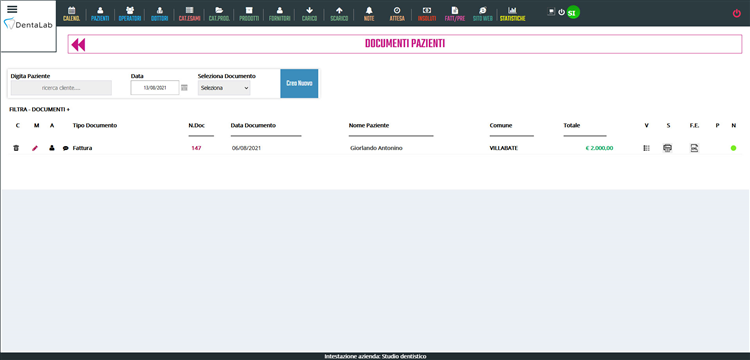Screen dimensions: 750x360
Task: Open NOTE bell section
Action: (369, 14)
